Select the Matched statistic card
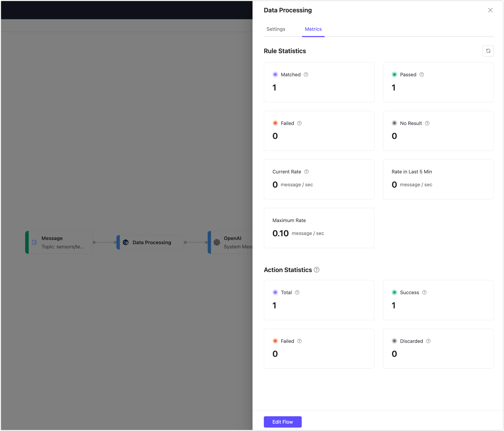Screen dimensions: 504x431 319,82
